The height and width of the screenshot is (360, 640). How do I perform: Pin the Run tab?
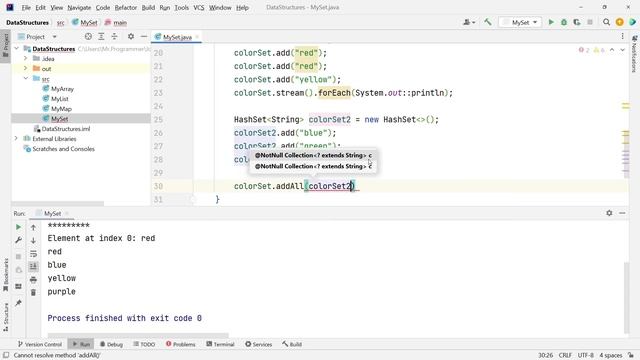coord(18,303)
